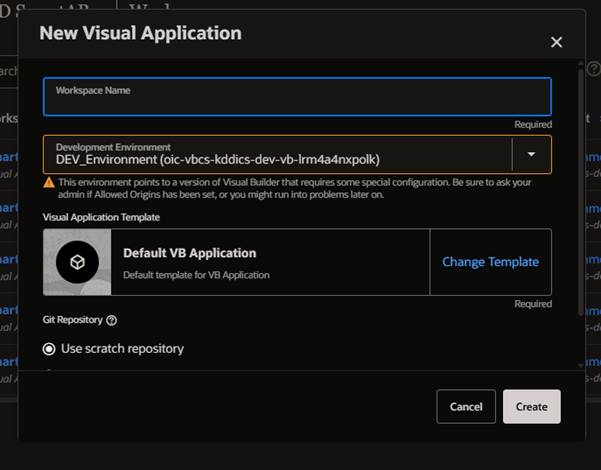Click the Visual Application Template label
The height and width of the screenshot is (470, 601).
(101, 216)
